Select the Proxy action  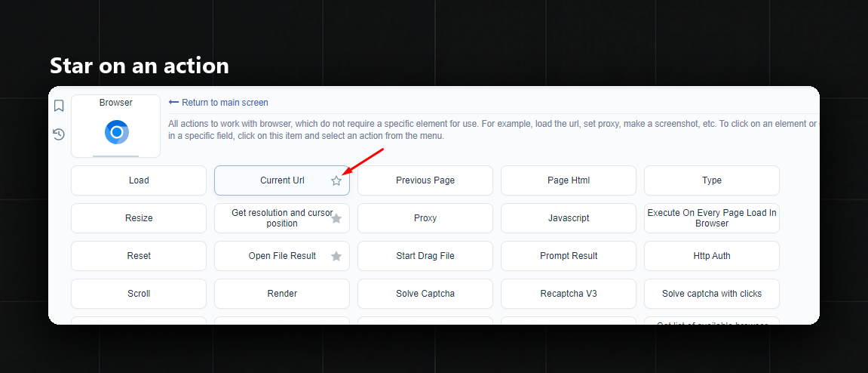[425, 217]
